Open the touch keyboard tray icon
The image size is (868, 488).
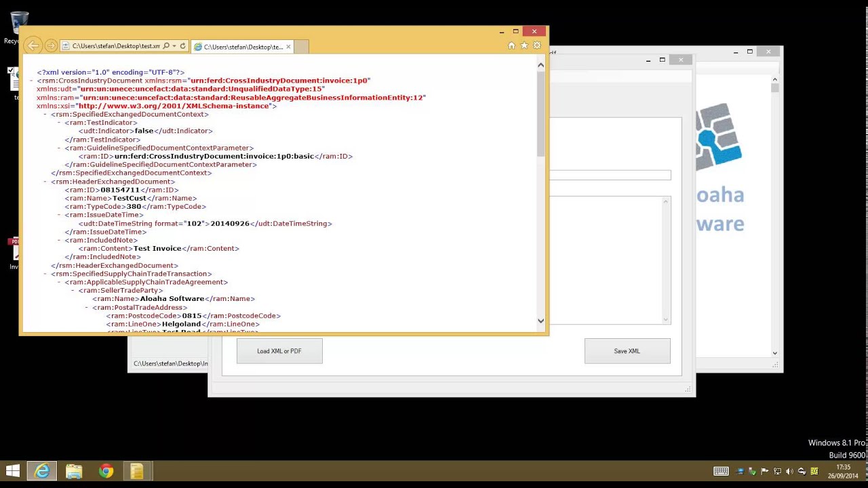click(721, 471)
